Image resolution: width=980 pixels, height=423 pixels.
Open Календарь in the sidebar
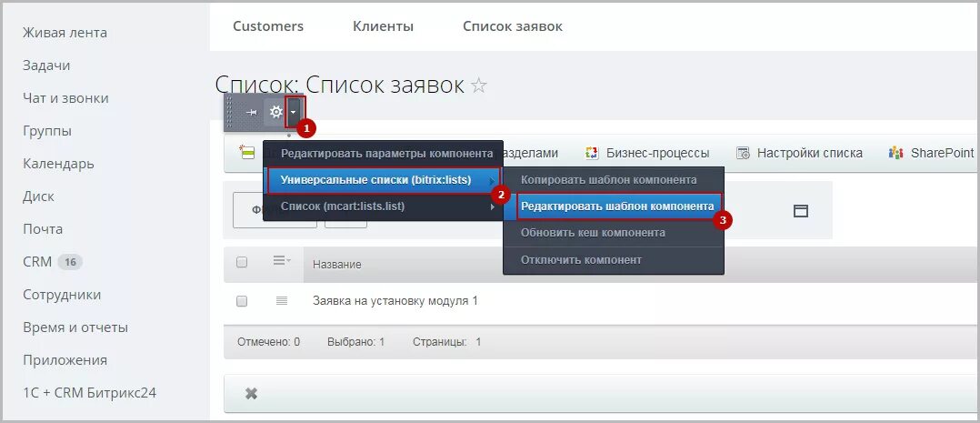click(x=59, y=164)
